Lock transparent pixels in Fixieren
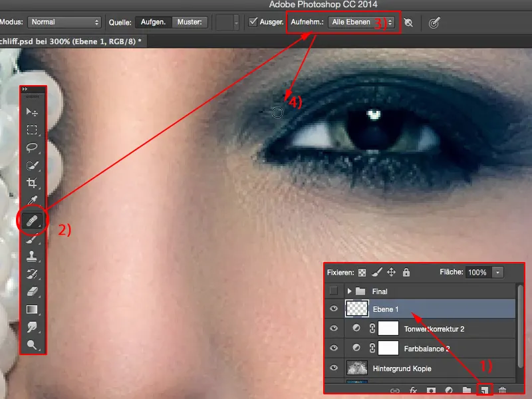 point(362,273)
